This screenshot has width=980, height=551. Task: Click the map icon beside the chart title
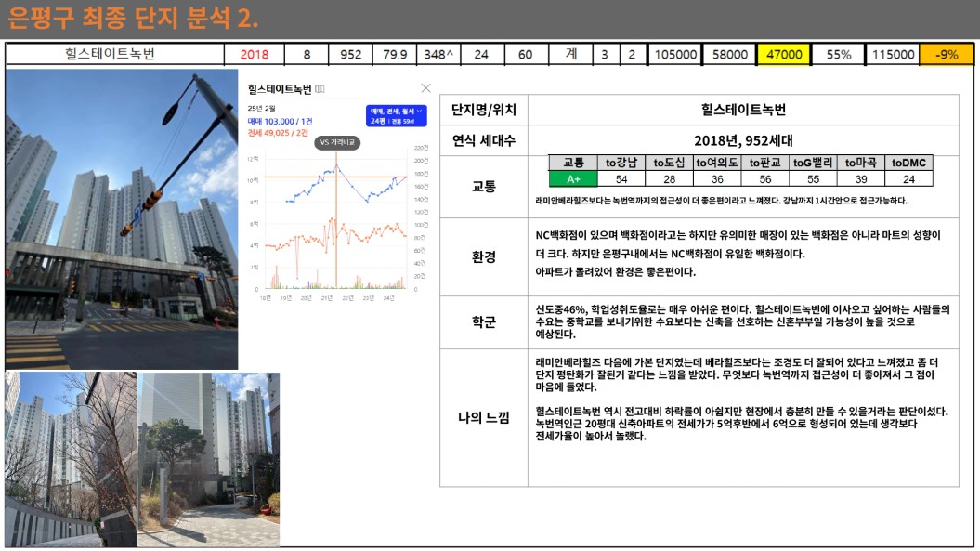pos(320,89)
